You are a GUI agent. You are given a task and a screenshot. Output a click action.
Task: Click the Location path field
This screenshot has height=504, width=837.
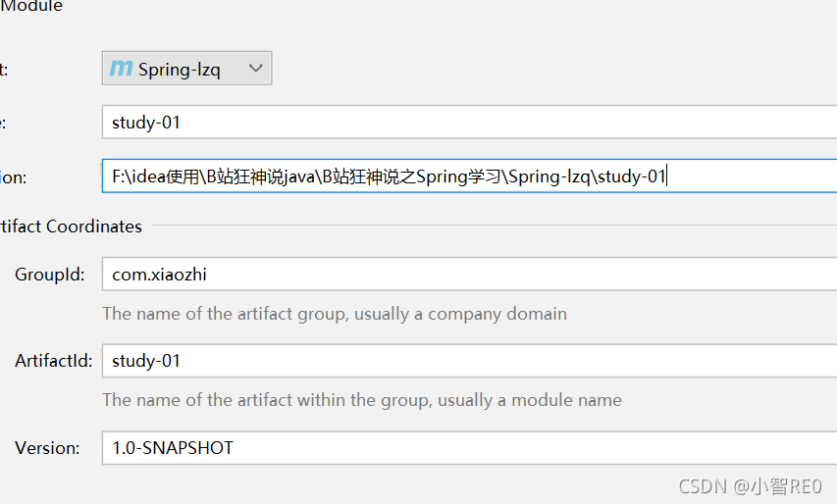pos(469,176)
